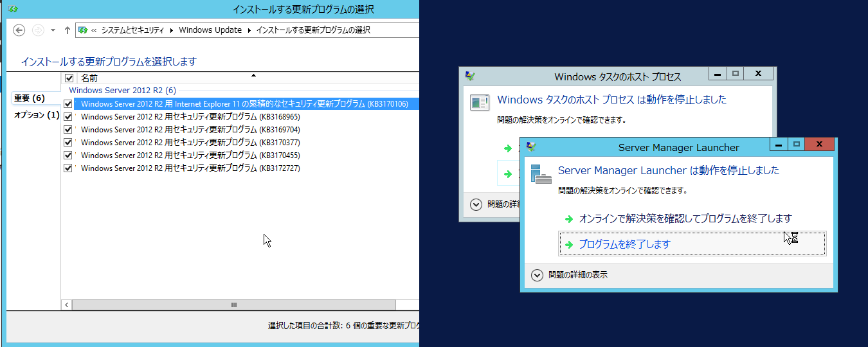This screenshot has height=347, width=868.
Task: Click the Windows タスクのホスト プロセス title icon
Action: coord(470,76)
